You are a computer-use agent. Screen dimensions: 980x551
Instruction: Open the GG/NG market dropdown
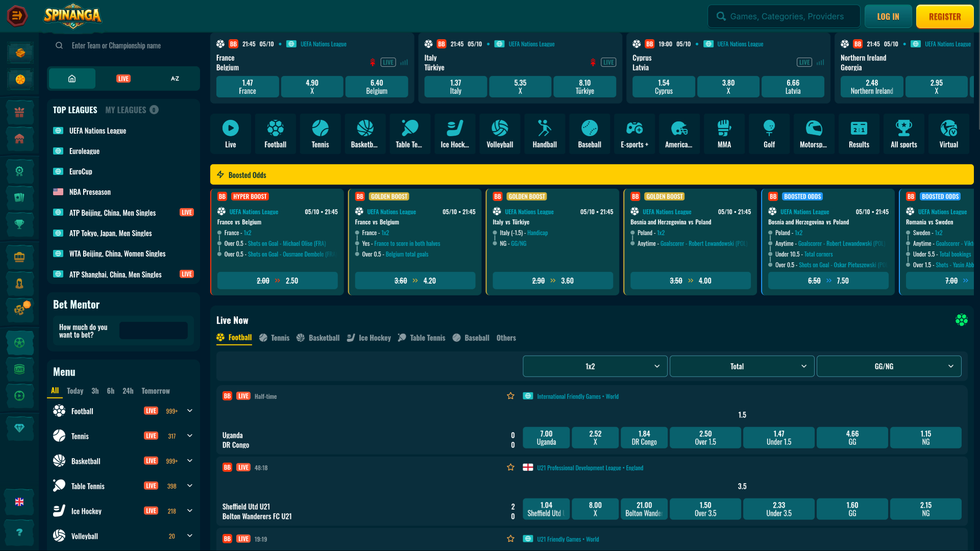pyautogui.click(x=889, y=366)
